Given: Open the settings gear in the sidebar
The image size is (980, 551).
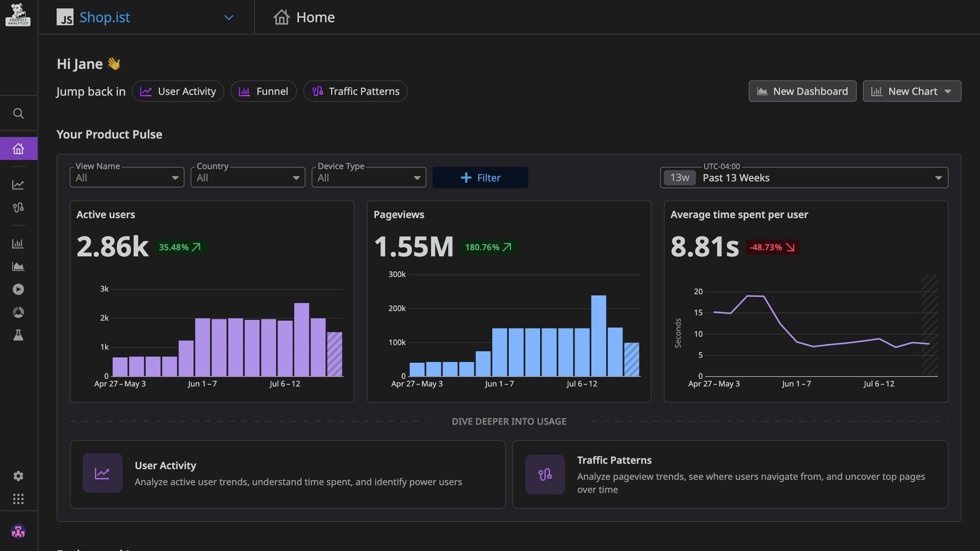Looking at the screenshot, I should [x=18, y=476].
